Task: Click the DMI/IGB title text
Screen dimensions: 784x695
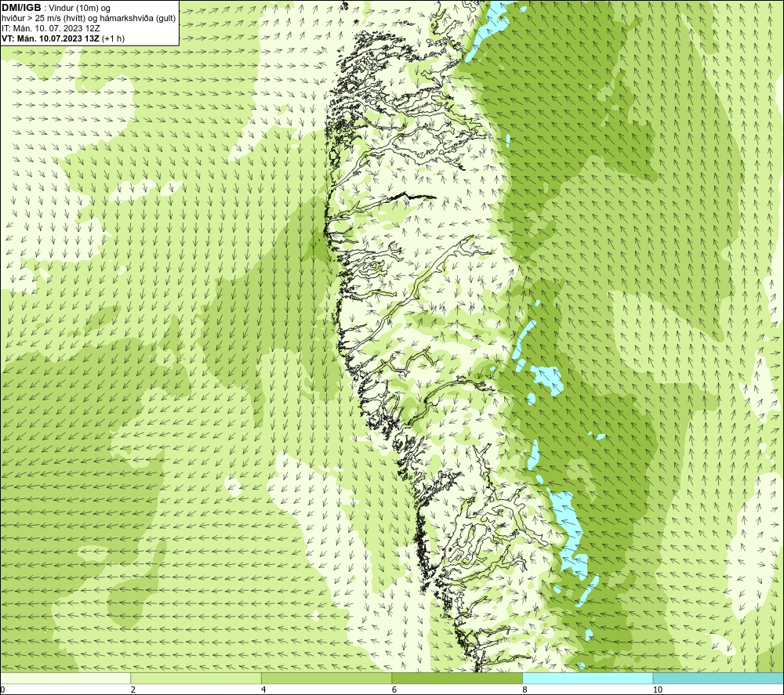Action: pyautogui.click(x=21, y=8)
